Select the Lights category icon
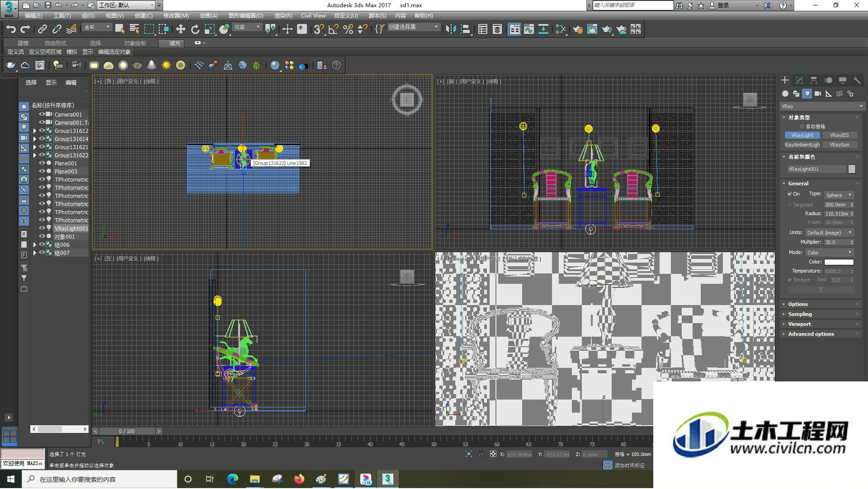 click(x=807, y=94)
